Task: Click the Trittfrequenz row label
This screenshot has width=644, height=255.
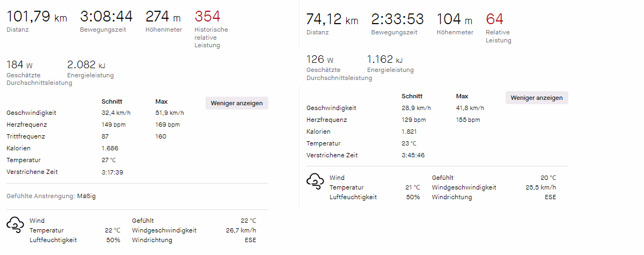Action: pos(25,136)
